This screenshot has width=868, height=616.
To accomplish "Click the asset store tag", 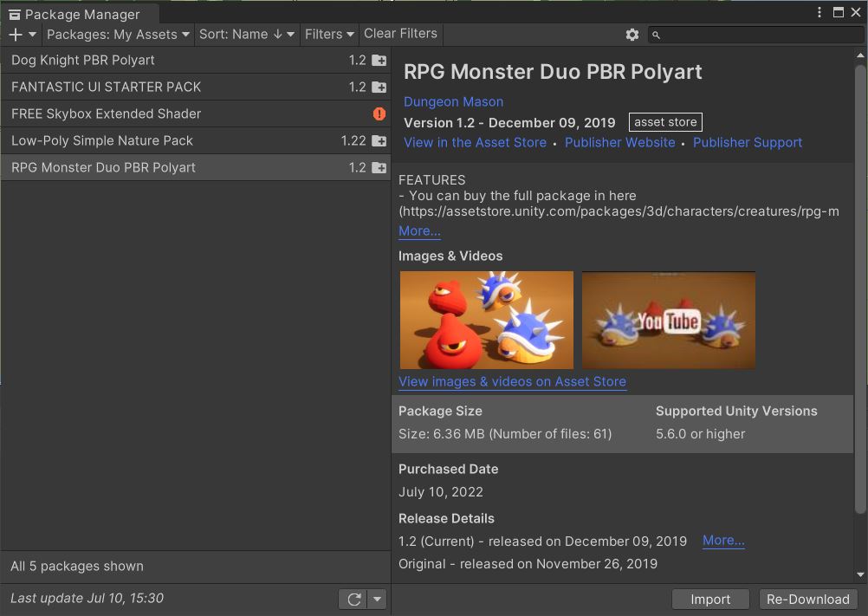I will (x=665, y=122).
